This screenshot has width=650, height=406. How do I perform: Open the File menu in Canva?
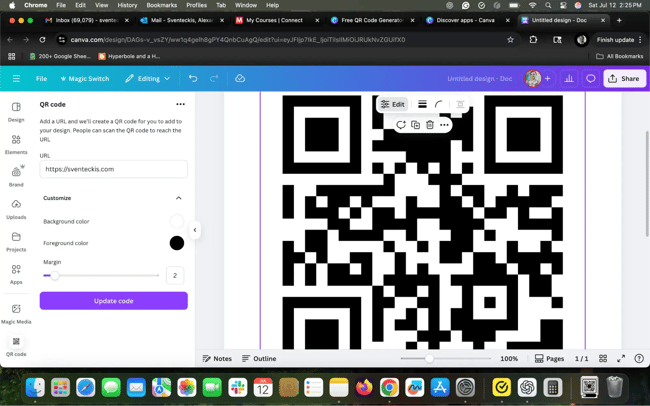click(41, 78)
